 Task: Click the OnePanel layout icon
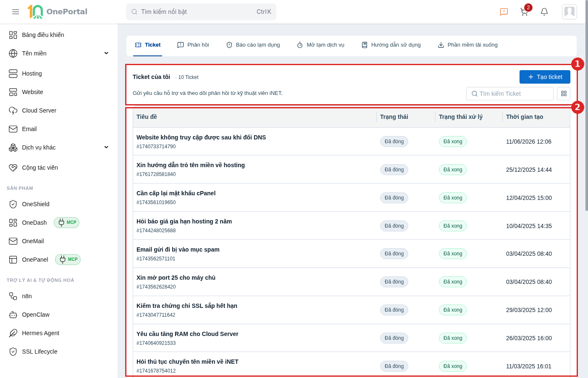pos(13,260)
